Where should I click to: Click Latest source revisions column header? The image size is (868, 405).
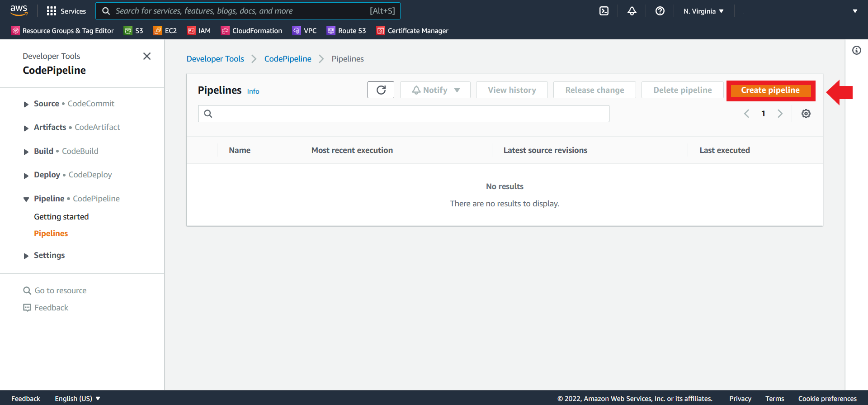545,150
